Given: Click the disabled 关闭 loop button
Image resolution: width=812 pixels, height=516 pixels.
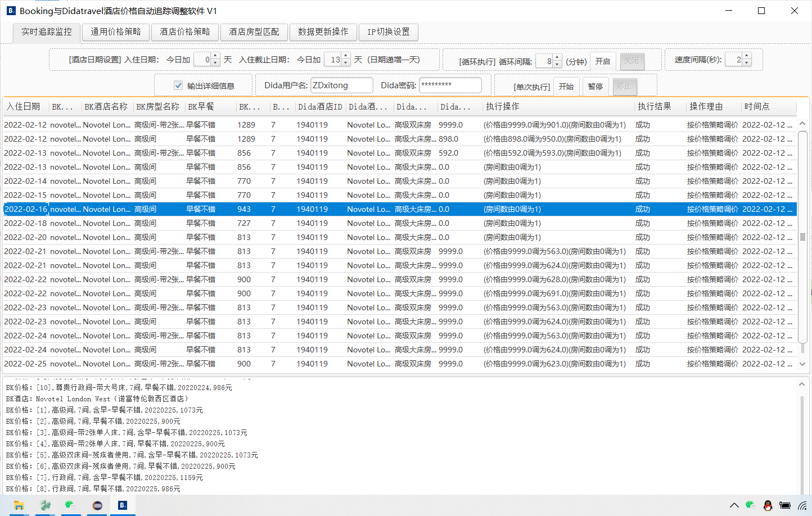Looking at the screenshot, I should (632, 61).
